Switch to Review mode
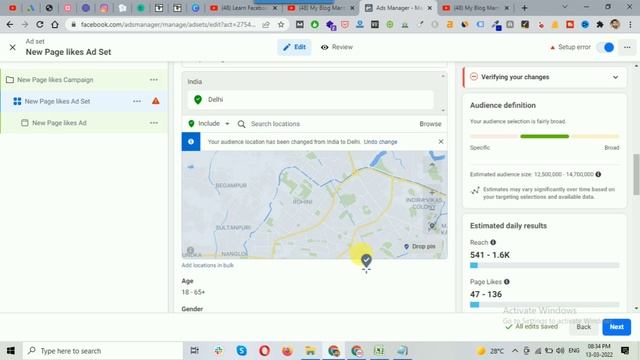This screenshot has height=360, width=640. pyautogui.click(x=337, y=47)
